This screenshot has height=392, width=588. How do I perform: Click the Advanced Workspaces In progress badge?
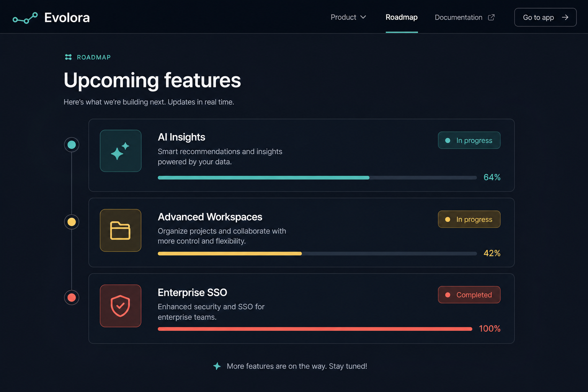point(469,219)
